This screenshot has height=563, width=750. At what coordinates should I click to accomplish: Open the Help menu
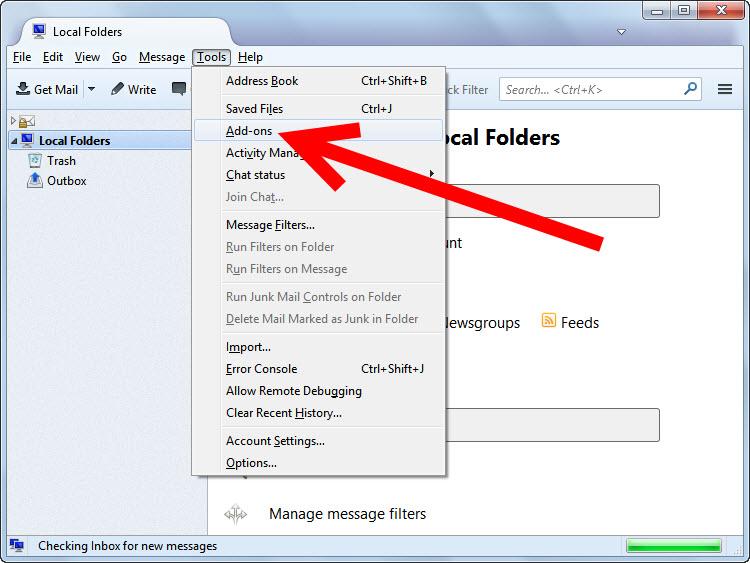(x=250, y=57)
